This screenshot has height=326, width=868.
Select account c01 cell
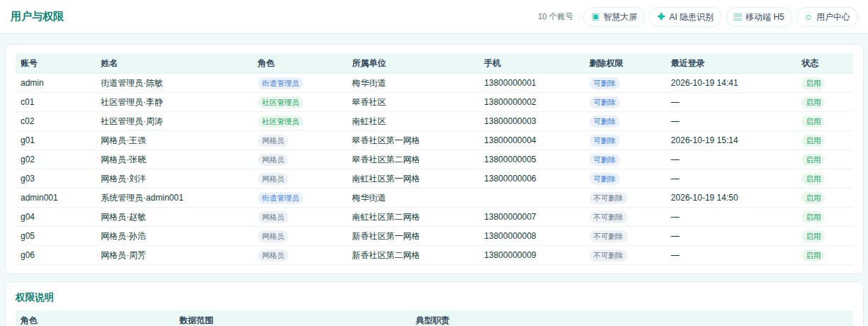tap(28, 102)
